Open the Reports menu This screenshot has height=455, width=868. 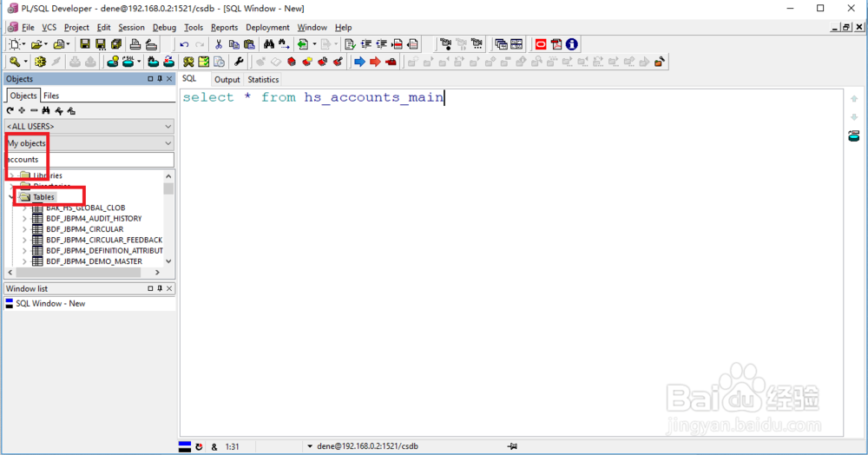coord(224,27)
